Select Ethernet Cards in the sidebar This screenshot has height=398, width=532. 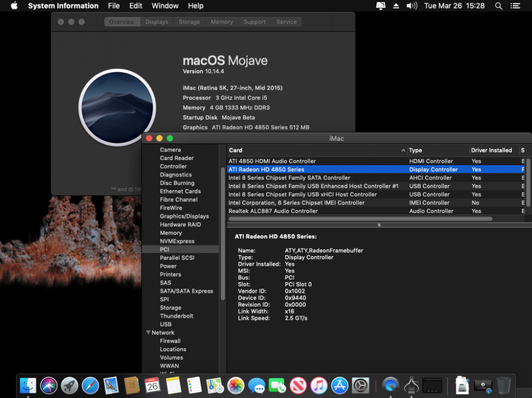(x=180, y=191)
